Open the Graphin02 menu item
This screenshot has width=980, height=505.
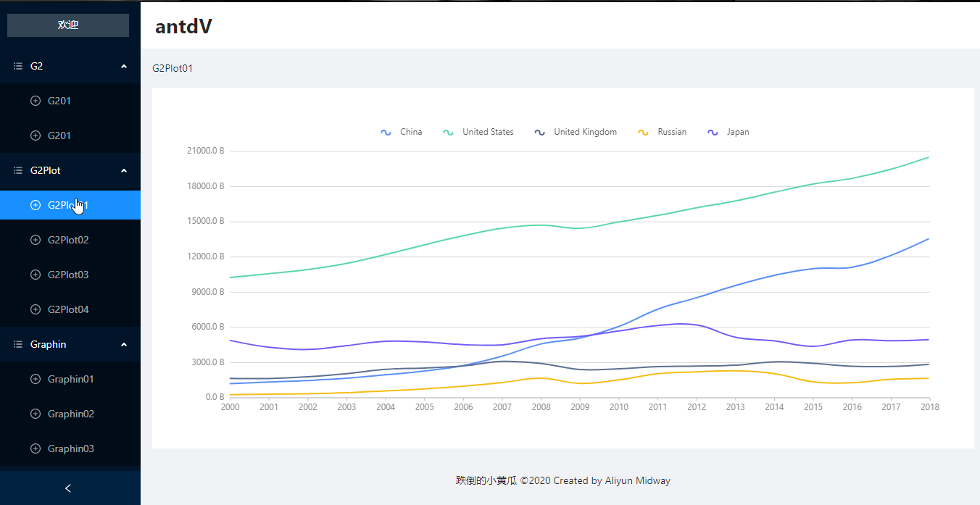pos(70,414)
